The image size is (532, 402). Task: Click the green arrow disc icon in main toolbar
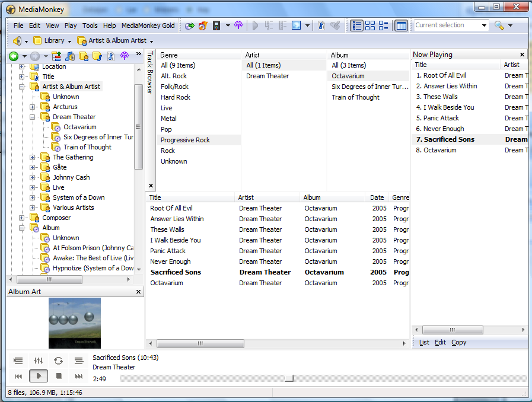tap(190, 25)
